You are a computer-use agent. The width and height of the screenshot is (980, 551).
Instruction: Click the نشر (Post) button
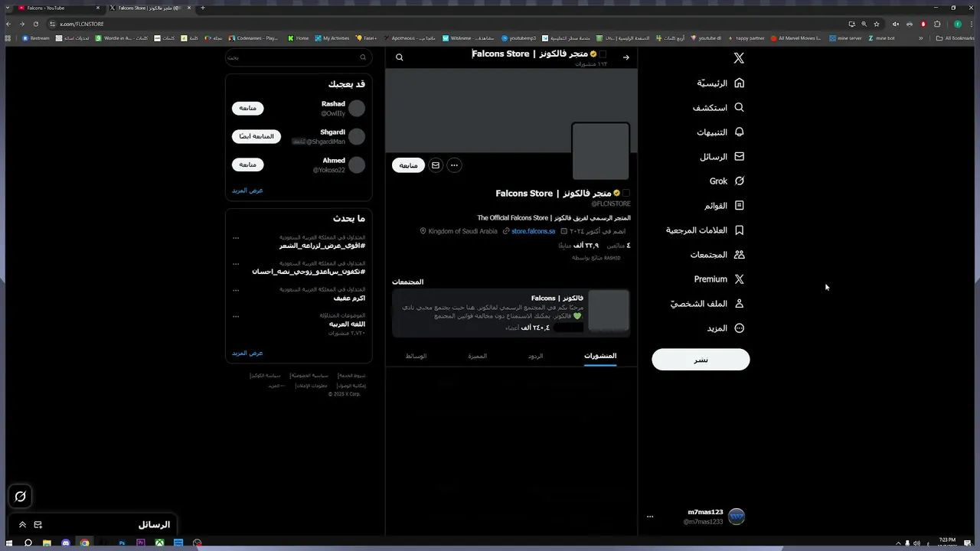pyautogui.click(x=701, y=360)
